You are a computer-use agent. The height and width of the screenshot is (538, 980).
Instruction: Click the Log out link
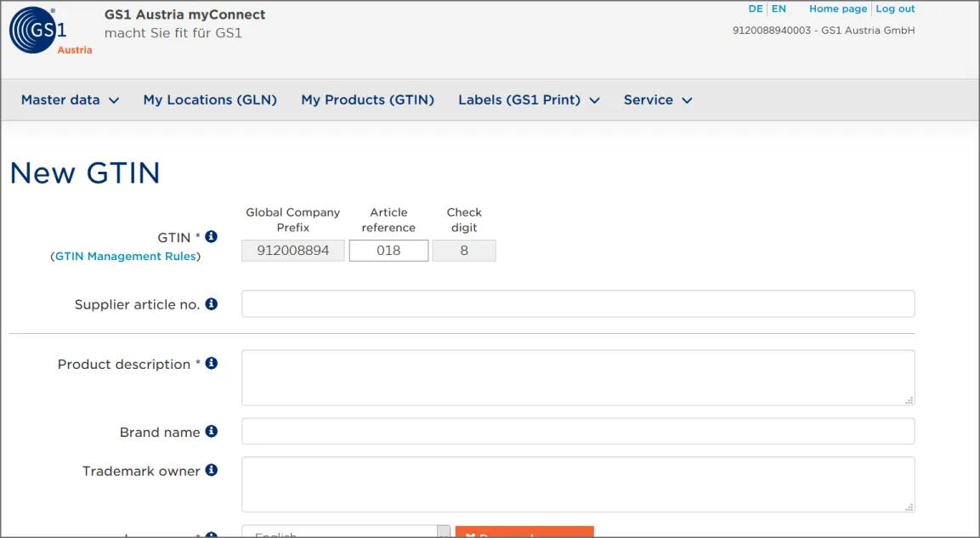coord(895,9)
